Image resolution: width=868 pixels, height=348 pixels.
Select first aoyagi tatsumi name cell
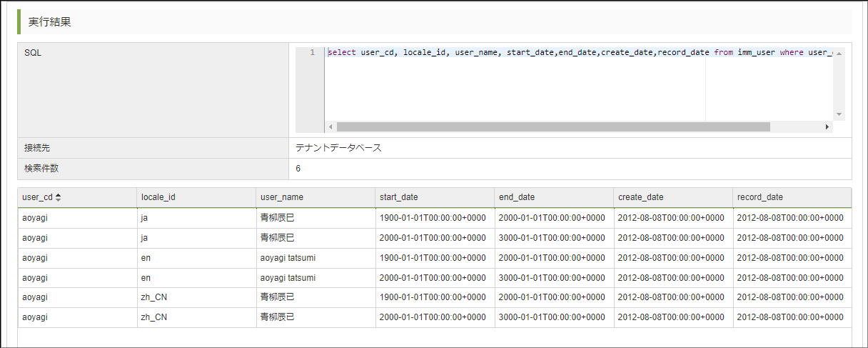coord(288,258)
